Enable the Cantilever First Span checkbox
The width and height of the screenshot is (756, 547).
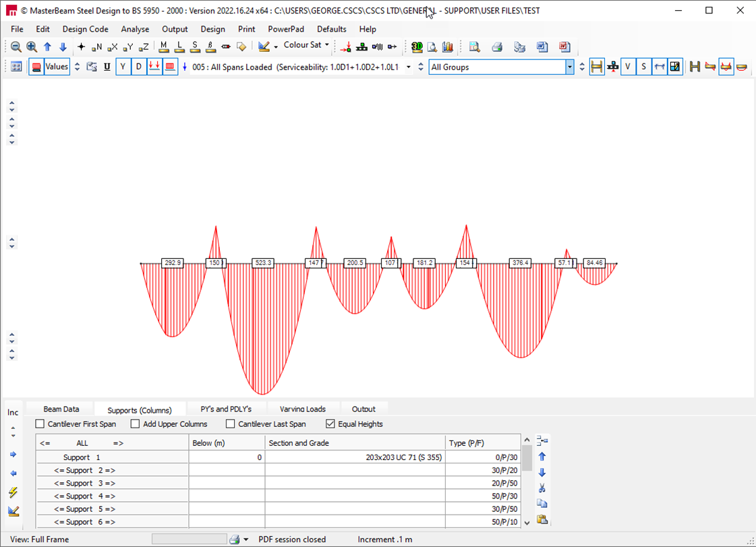coord(40,424)
